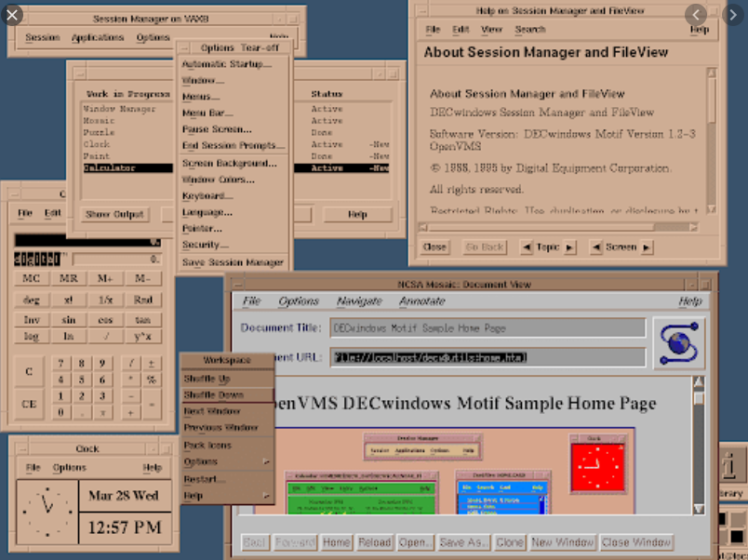This screenshot has height=560, width=748.
Task: Click Home button in Mosaic
Action: (x=336, y=543)
